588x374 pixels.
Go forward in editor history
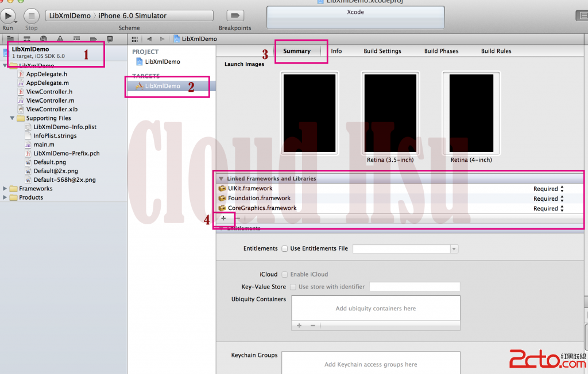coord(162,39)
